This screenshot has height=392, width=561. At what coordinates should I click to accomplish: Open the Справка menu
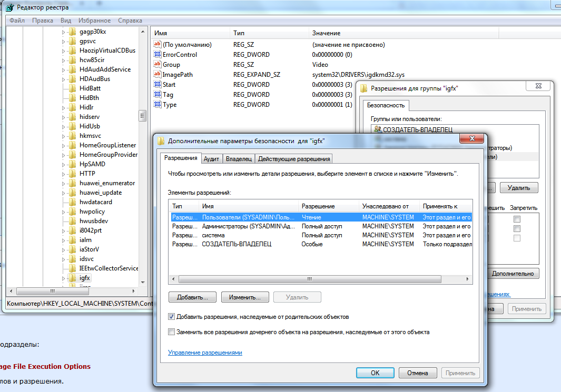click(x=130, y=21)
